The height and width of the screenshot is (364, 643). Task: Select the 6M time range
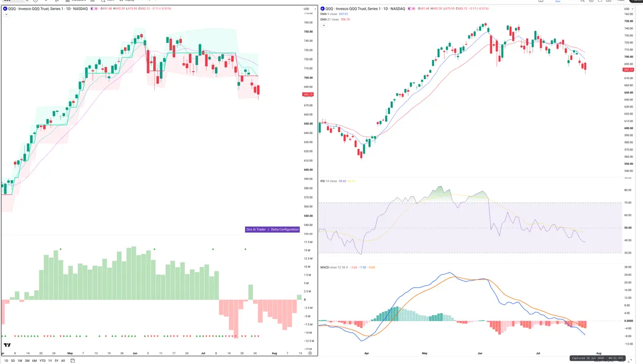(34, 361)
